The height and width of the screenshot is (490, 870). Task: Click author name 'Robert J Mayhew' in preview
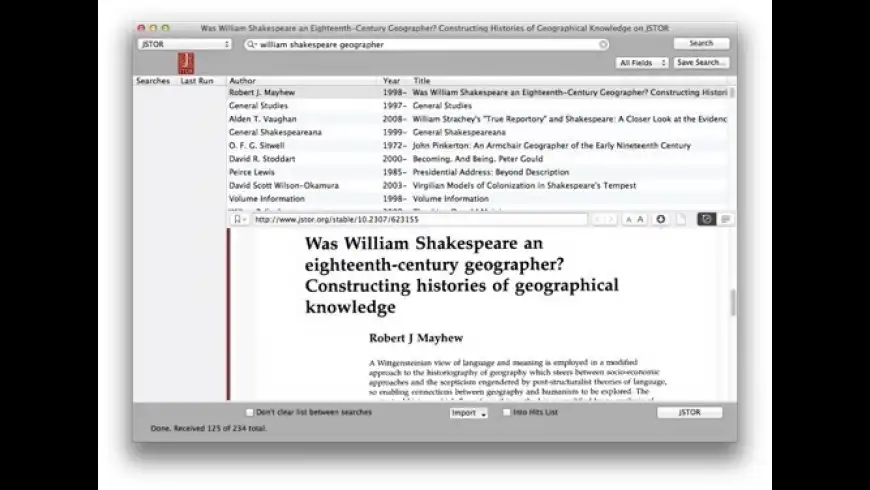tap(416, 338)
